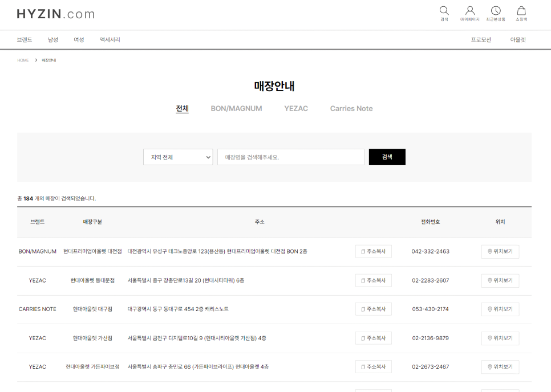Screen dimensions: 551x392
Task: Select the 전체 store tab
Action: click(182, 108)
